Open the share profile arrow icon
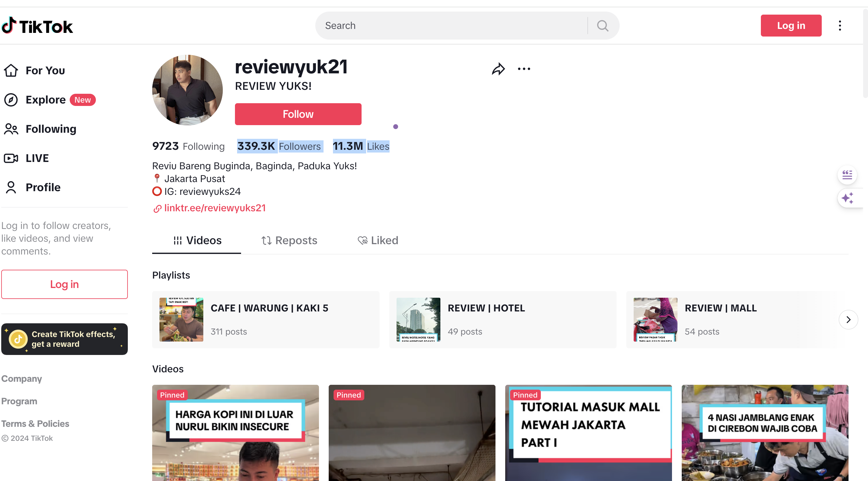Image resolution: width=868 pixels, height=481 pixels. click(498, 69)
